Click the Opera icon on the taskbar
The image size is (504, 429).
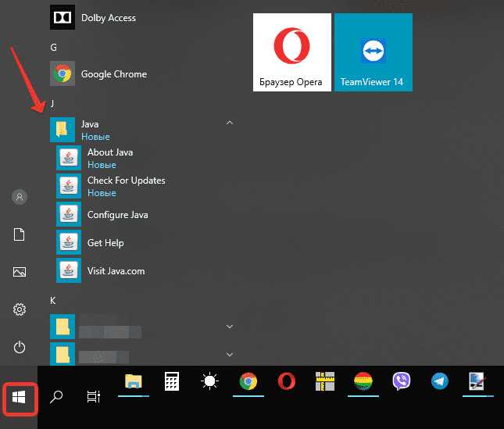[x=287, y=381]
